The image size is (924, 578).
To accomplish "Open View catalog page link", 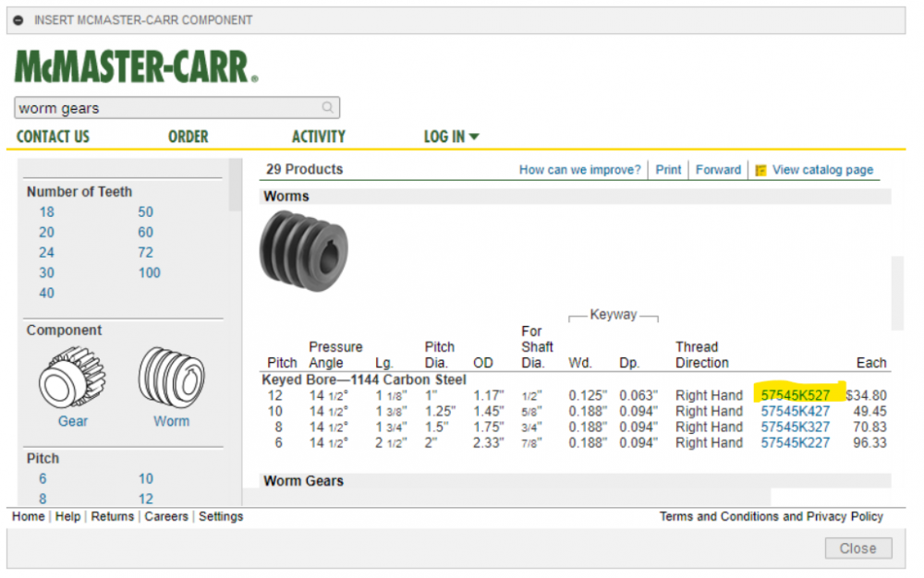I will (x=822, y=170).
